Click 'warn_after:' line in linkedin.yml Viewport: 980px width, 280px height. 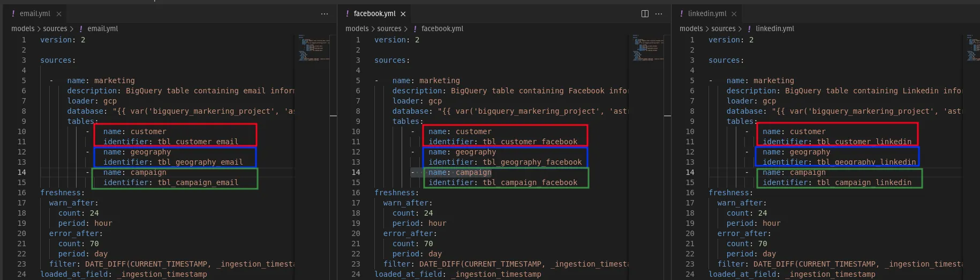742,203
